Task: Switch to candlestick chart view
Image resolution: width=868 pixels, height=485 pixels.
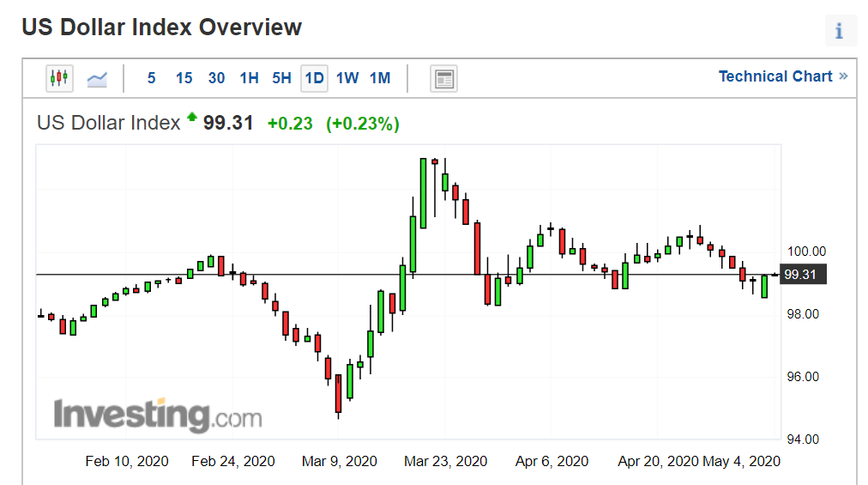Action: pyautogui.click(x=59, y=78)
